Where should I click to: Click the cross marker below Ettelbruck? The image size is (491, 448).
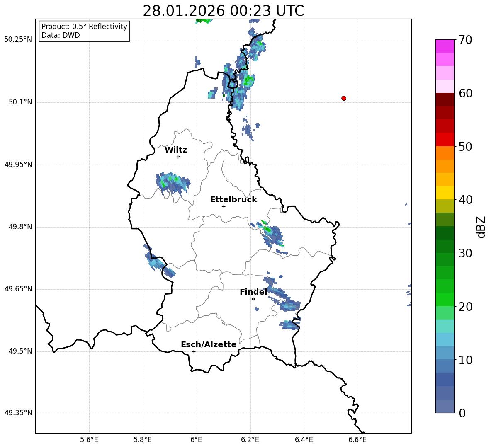[224, 206]
